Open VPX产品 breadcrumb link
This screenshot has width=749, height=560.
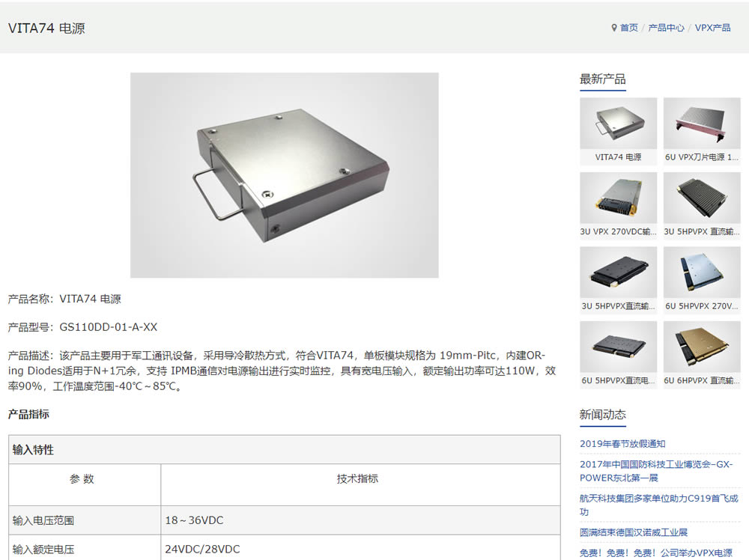(x=712, y=28)
